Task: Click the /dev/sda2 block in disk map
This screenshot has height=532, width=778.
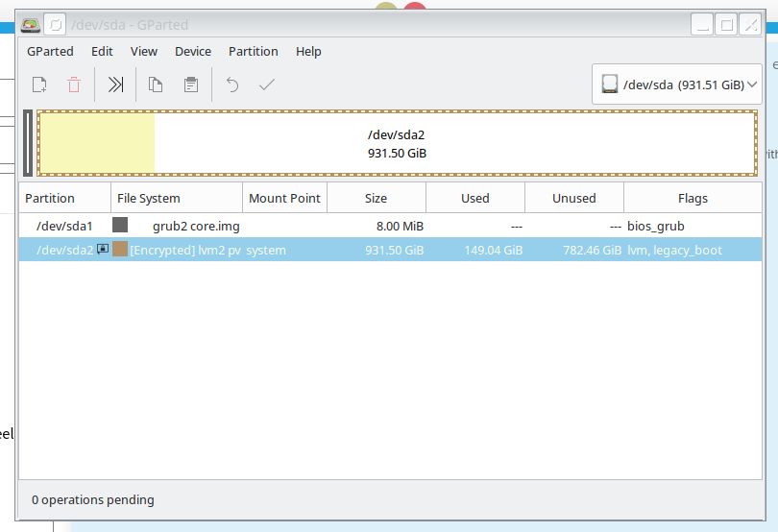Action: (396, 144)
